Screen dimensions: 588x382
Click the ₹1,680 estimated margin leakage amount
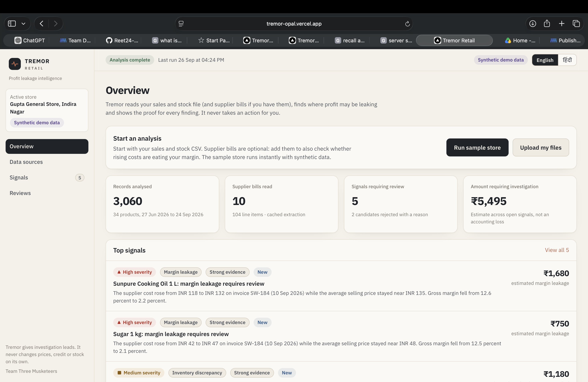point(556,274)
